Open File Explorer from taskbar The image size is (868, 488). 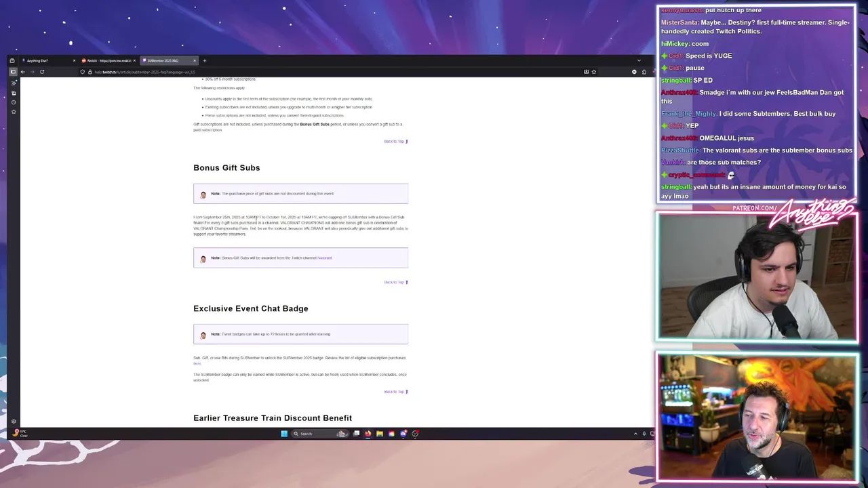[x=380, y=434]
